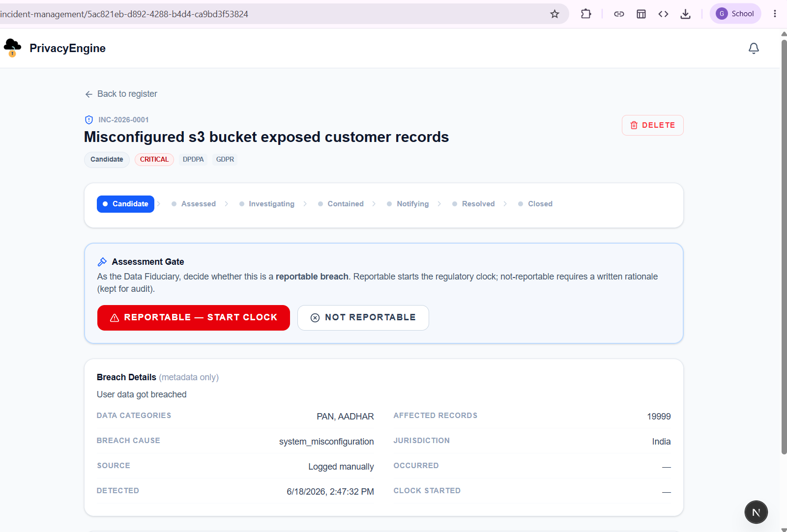Click the gavel icon beside Assessment Gate
Screen dimensions: 787x532
pos(102,262)
